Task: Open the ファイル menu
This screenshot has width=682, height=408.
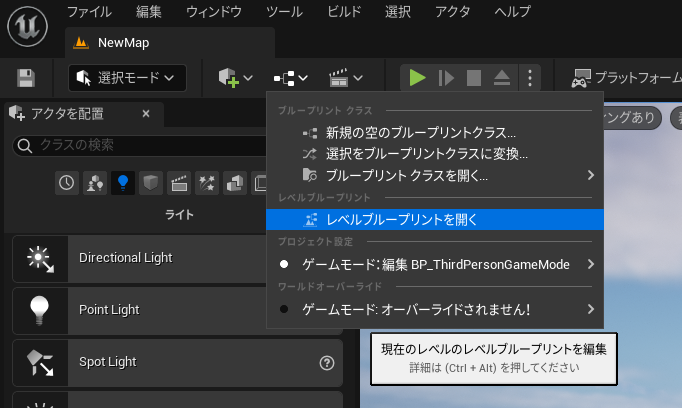Action: pyautogui.click(x=89, y=12)
